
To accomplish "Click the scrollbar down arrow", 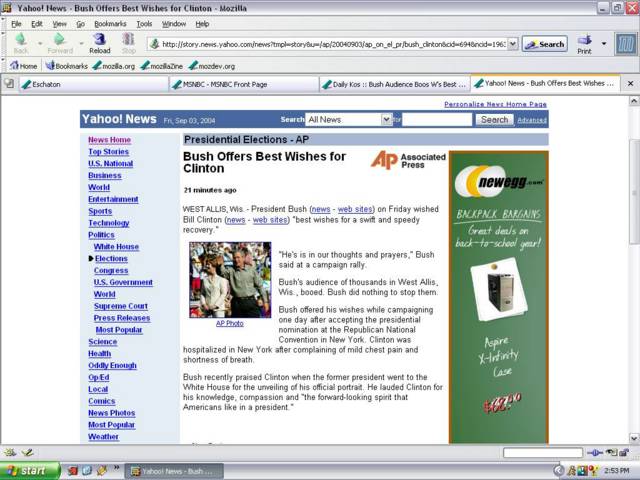I will [633, 439].
